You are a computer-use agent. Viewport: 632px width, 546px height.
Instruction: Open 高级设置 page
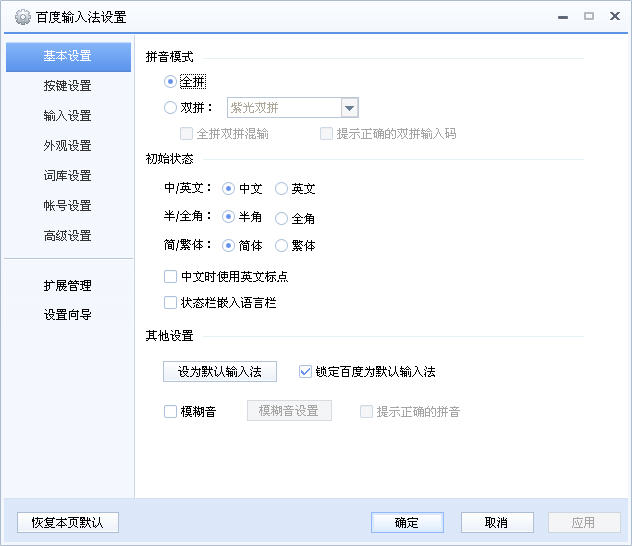point(67,236)
